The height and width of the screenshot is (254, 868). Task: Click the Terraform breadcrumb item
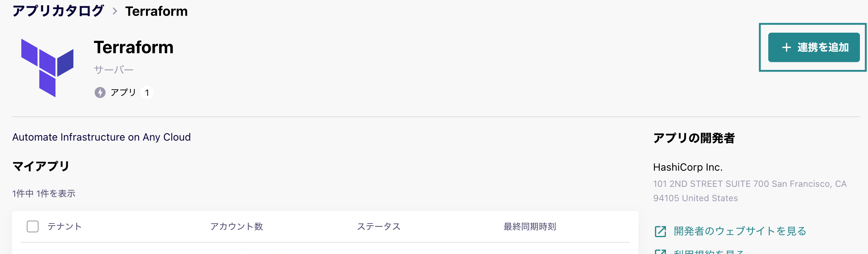click(x=157, y=11)
